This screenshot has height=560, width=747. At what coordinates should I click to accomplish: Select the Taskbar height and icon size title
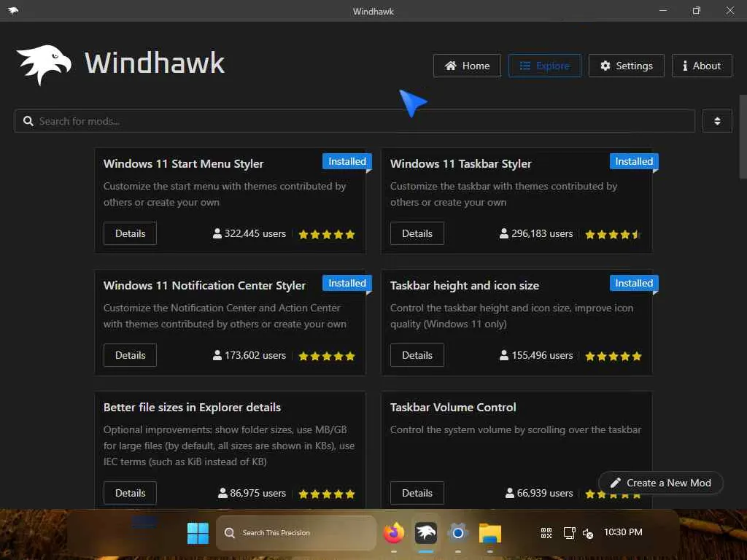[x=465, y=286]
